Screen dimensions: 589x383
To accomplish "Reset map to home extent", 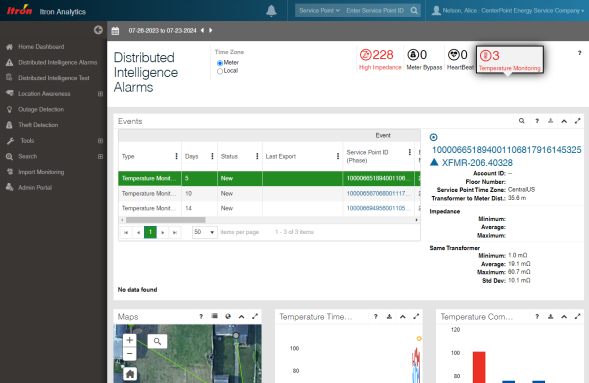I will (x=130, y=374).
